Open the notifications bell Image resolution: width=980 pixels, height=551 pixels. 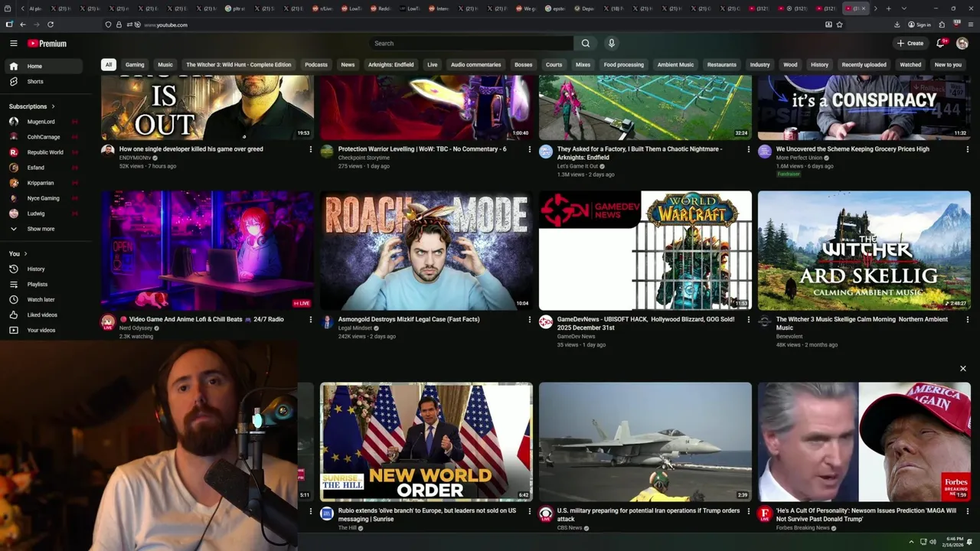coord(940,44)
